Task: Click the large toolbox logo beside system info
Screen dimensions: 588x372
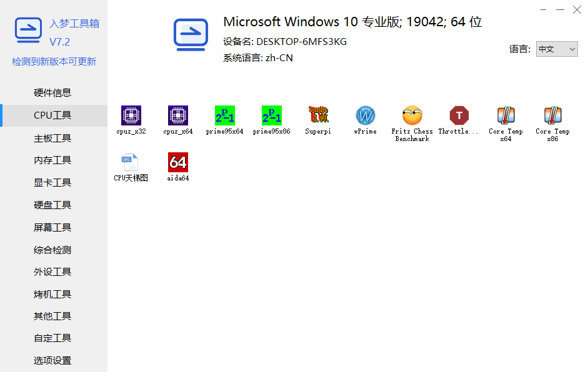Action: coord(191,34)
